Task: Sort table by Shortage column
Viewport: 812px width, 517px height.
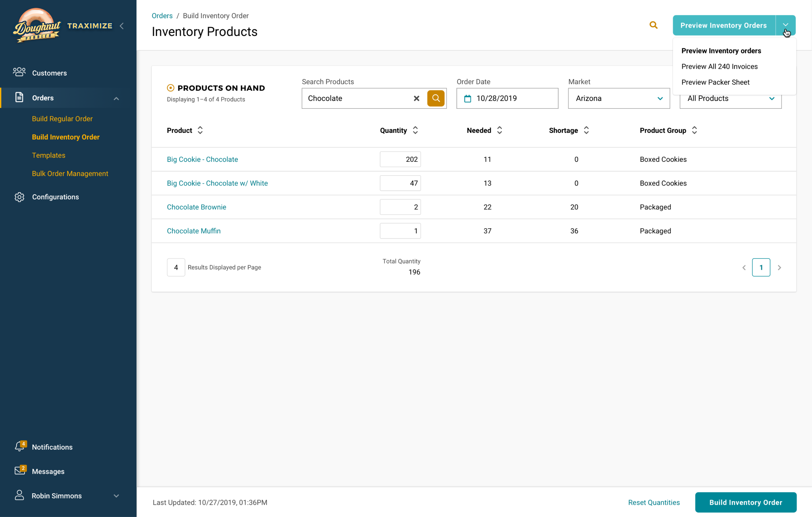Action: tap(586, 130)
